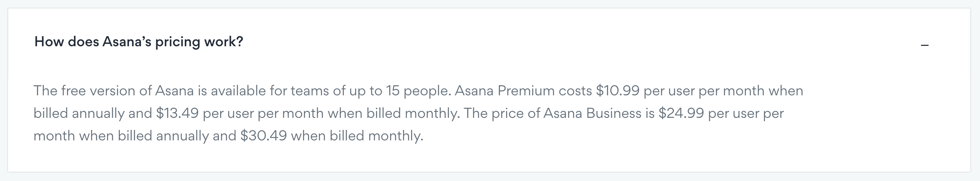Image resolution: width=980 pixels, height=181 pixels.
Task: Click the words "Asana Business" in the answer
Action: (592, 113)
